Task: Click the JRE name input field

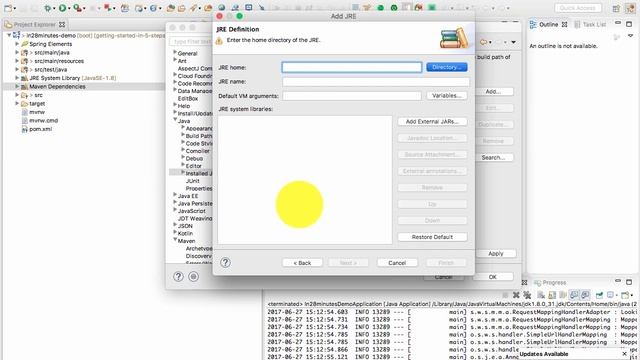Action: [x=376, y=82]
